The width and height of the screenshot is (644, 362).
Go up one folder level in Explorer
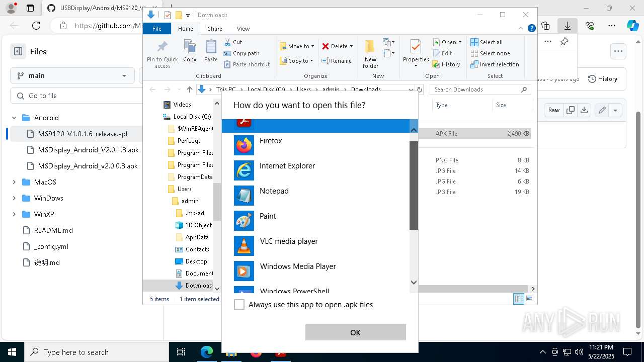[x=189, y=89]
